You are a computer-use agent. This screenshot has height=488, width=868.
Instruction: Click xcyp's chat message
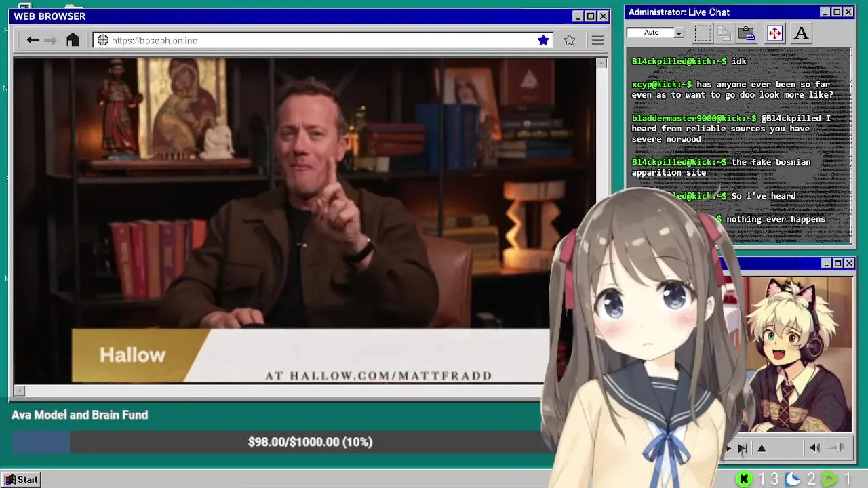tap(732, 89)
